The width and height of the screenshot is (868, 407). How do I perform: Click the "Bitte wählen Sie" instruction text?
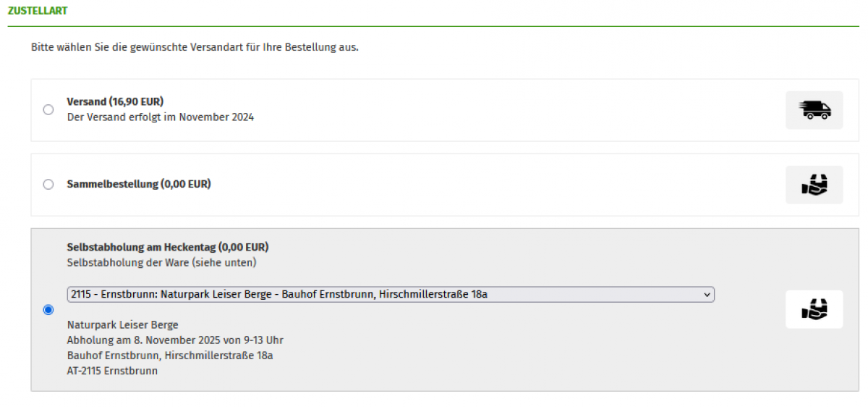(x=195, y=48)
